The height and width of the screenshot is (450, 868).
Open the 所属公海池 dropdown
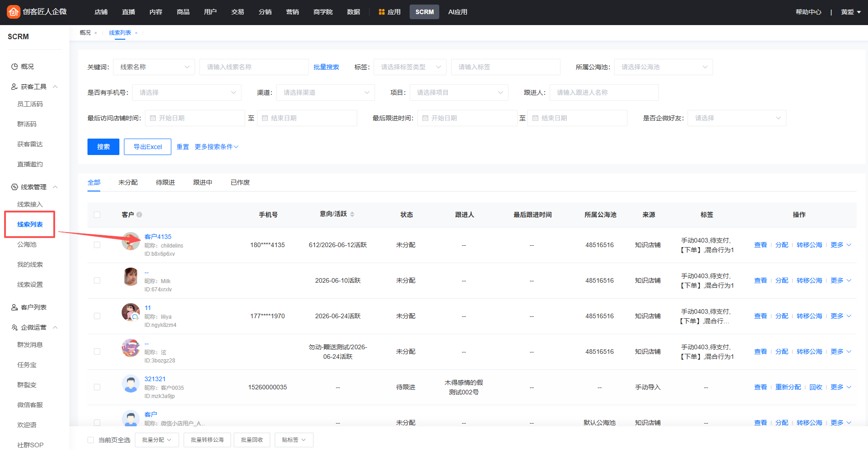(663, 67)
